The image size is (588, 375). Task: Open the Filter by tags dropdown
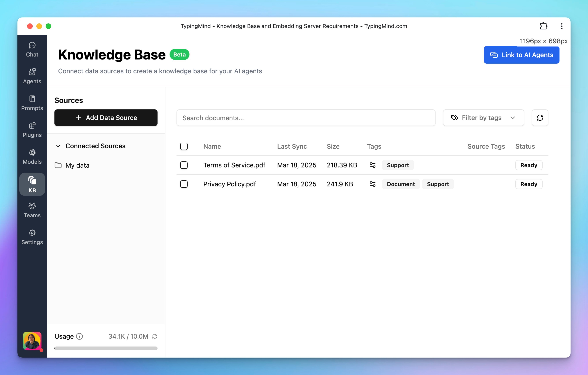tap(483, 118)
